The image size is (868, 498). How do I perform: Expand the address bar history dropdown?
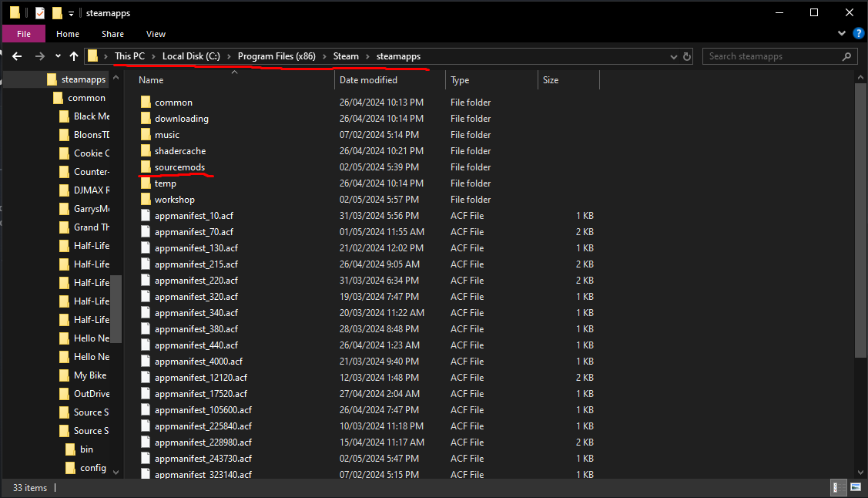coord(674,56)
